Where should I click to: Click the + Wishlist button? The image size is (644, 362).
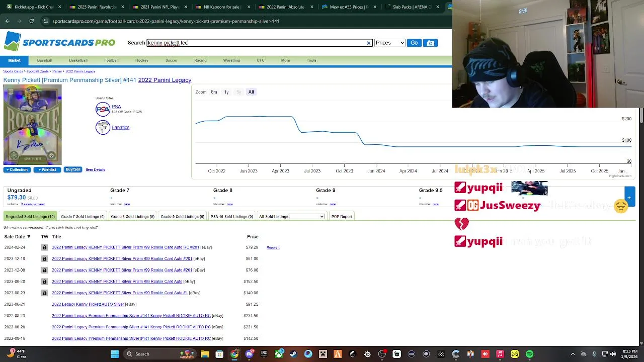tap(47, 169)
